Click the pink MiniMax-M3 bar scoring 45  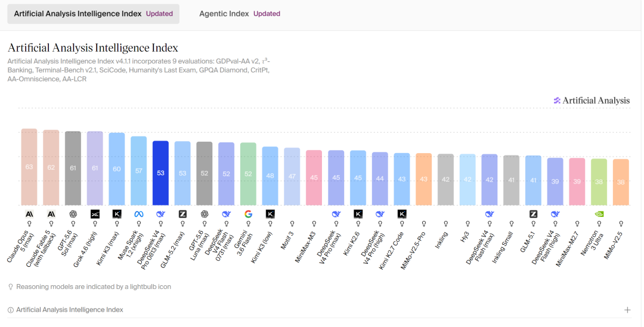314,177
